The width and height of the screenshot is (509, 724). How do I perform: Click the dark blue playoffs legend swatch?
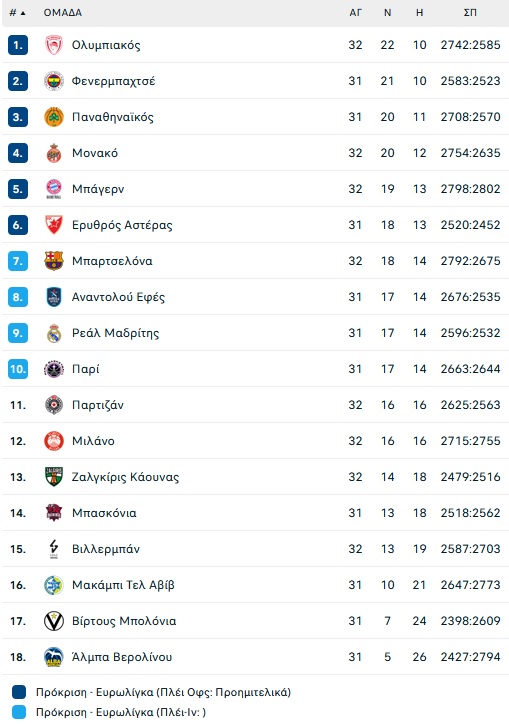click(19, 692)
